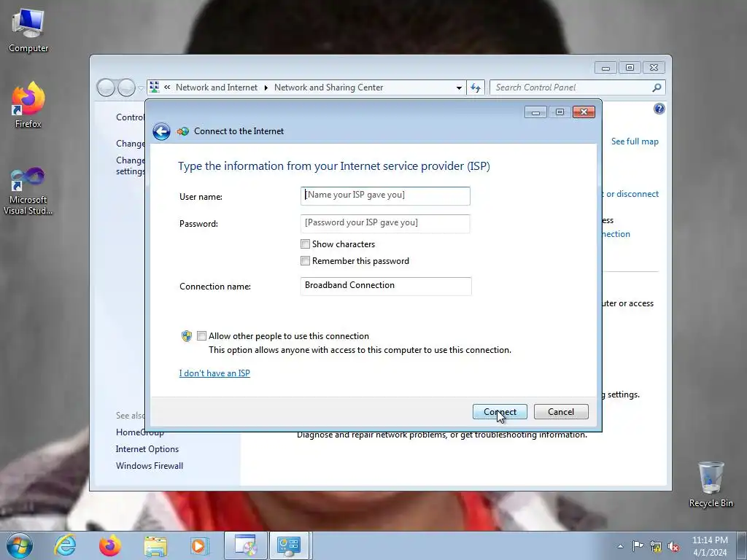Click the Control Panel forward navigation button

[126, 87]
